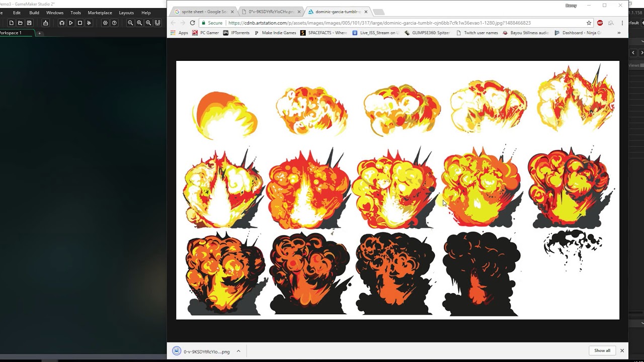Open the Make Indie Games bookmark
The width and height of the screenshot is (644, 362).
coord(275,33)
